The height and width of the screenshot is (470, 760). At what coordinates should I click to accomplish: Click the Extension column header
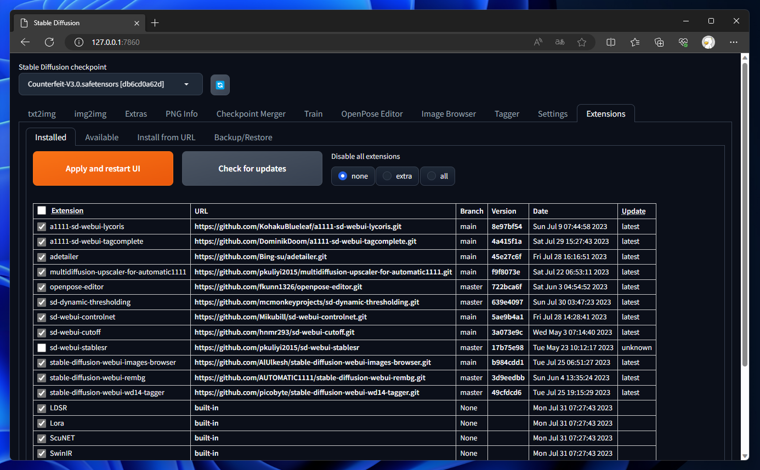67,211
